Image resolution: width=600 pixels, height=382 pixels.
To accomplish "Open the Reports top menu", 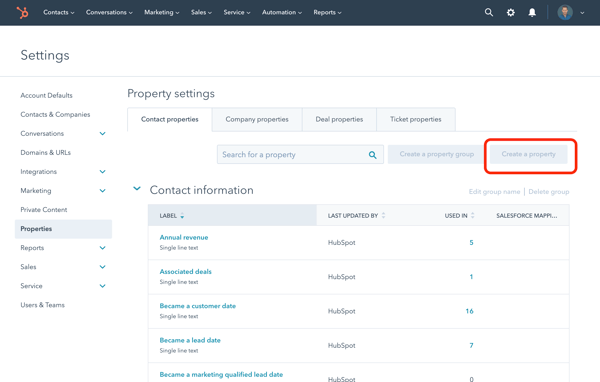I will click(327, 12).
